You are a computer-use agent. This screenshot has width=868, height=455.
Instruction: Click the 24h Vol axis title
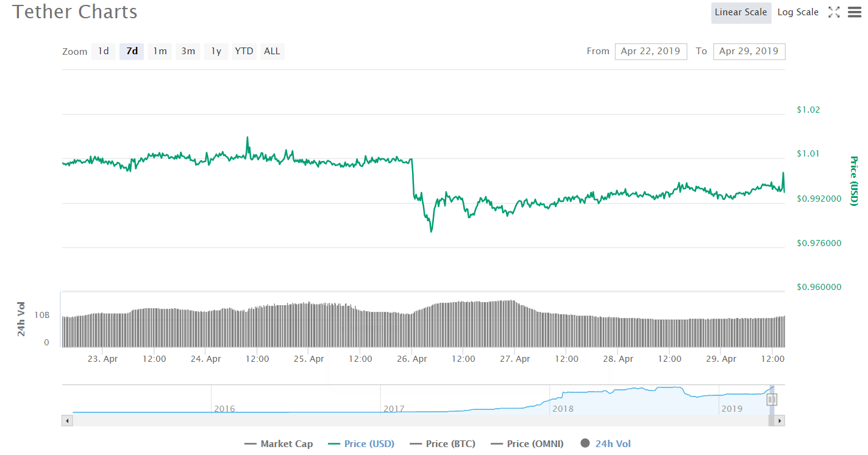(x=21, y=319)
